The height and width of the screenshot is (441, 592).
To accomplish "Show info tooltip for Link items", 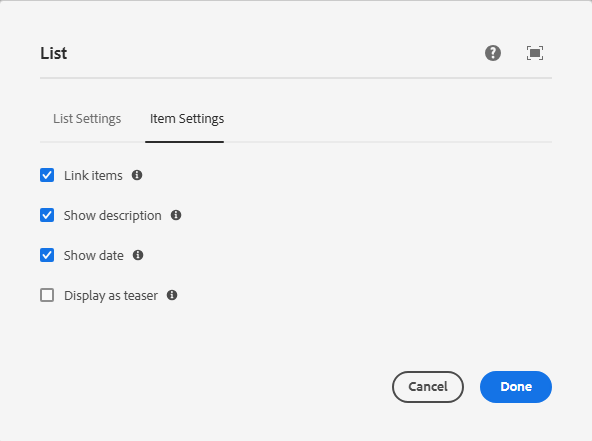I will coord(137,175).
